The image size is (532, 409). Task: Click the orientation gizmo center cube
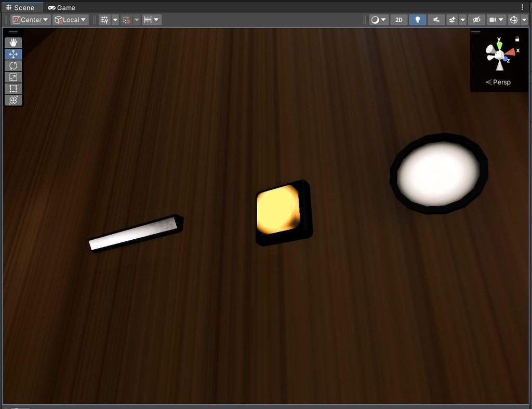pos(499,55)
